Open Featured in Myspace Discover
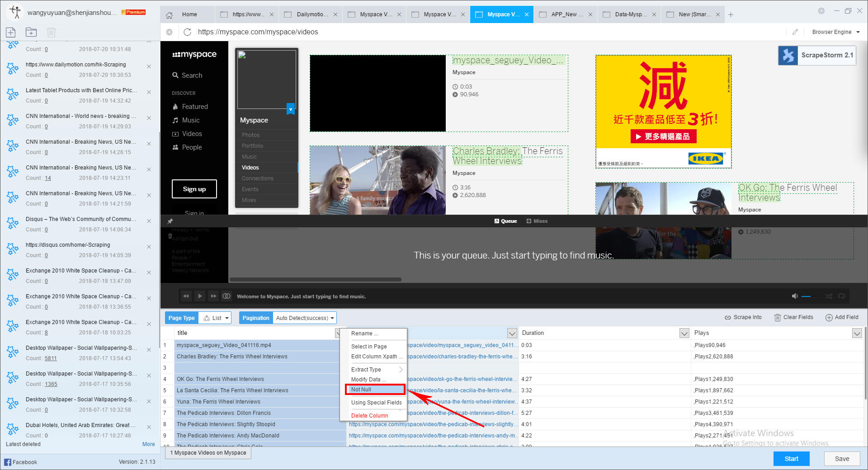The width and height of the screenshot is (868, 470). click(x=195, y=107)
